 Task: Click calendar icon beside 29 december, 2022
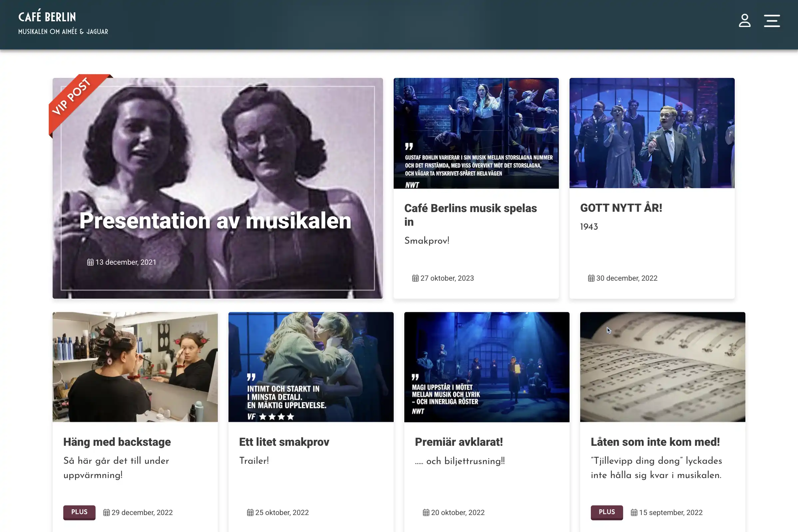[x=106, y=512]
